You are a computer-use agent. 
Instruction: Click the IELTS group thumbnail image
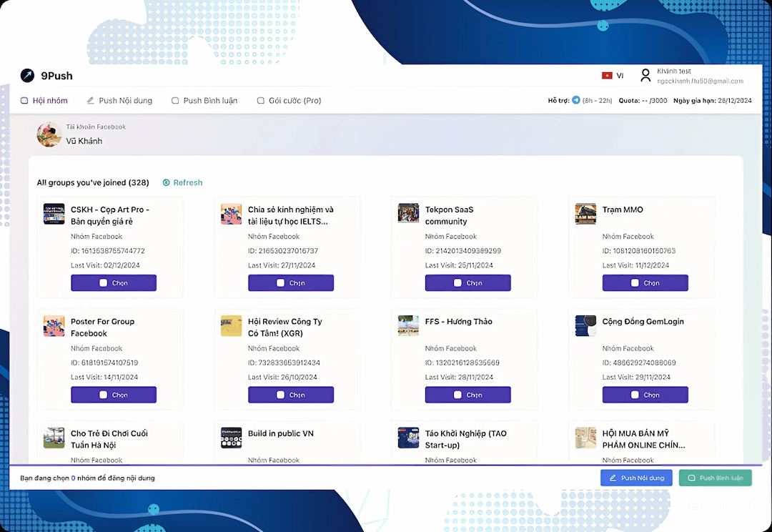pyautogui.click(x=232, y=214)
